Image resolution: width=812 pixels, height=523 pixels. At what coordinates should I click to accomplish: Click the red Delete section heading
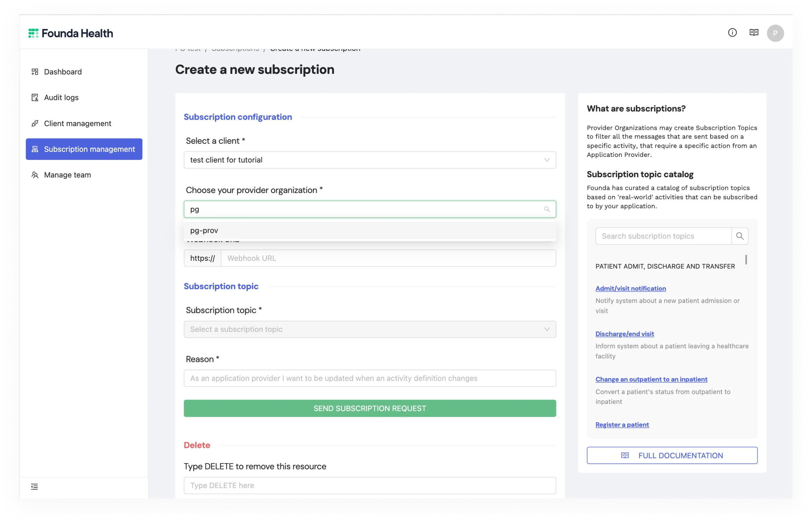click(x=197, y=445)
